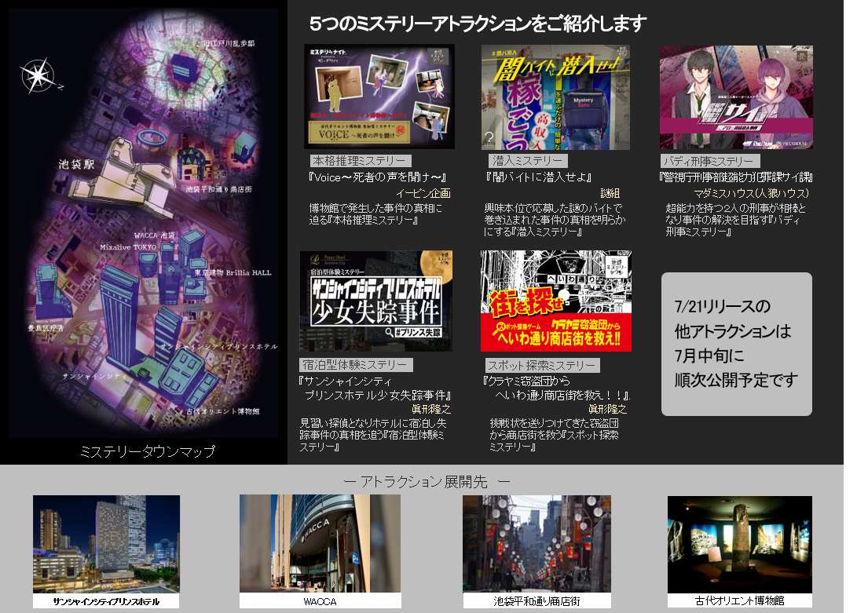Click the マダミスハウス(人狼ハウス) creator name
868x613 pixels.
pyautogui.click(x=751, y=193)
